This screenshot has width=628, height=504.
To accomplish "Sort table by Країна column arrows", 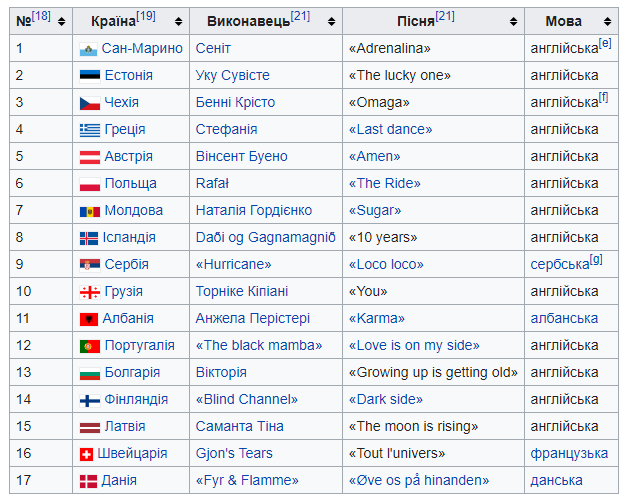I will point(179,21).
